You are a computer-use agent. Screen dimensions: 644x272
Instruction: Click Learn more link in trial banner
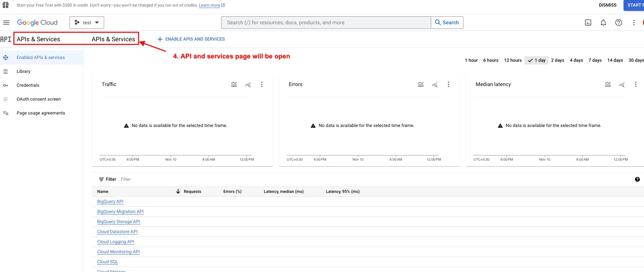tap(212, 5)
